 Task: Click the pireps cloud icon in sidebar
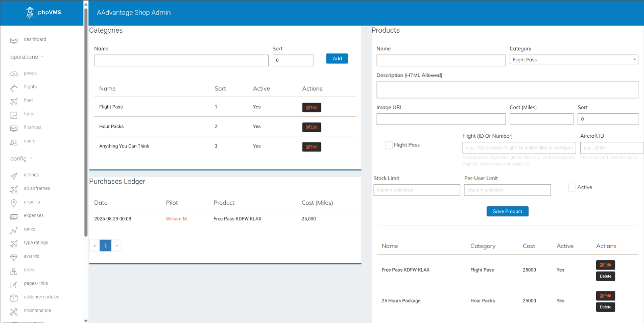[x=14, y=74]
